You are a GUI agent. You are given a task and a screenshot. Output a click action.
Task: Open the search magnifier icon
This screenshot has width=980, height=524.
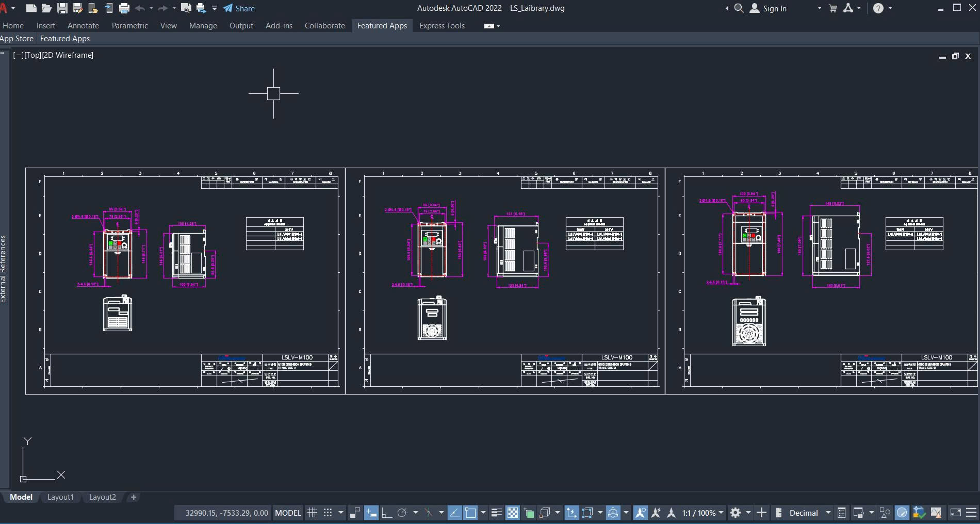click(x=739, y=8)
